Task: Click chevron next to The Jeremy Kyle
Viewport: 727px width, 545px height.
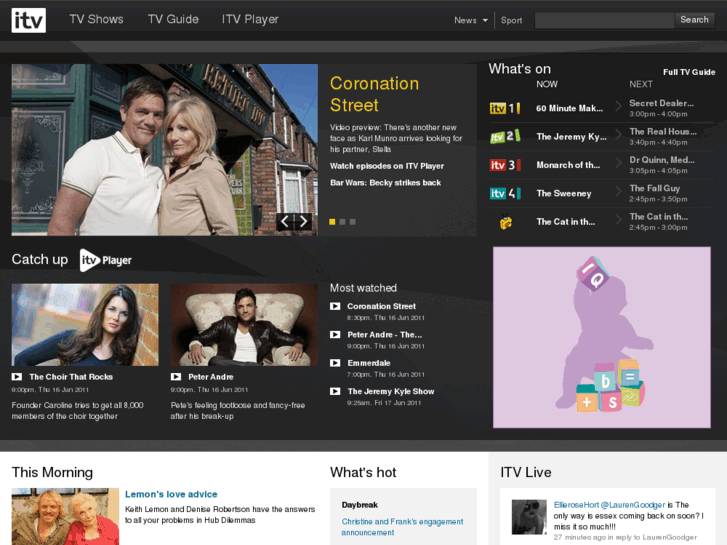Action: tap(618, 135)
